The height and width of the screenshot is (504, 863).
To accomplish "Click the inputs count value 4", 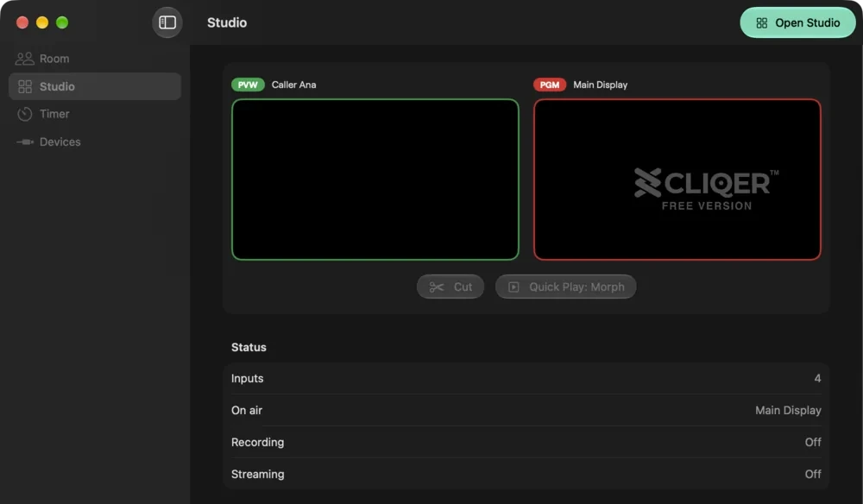I will point(817,379).
